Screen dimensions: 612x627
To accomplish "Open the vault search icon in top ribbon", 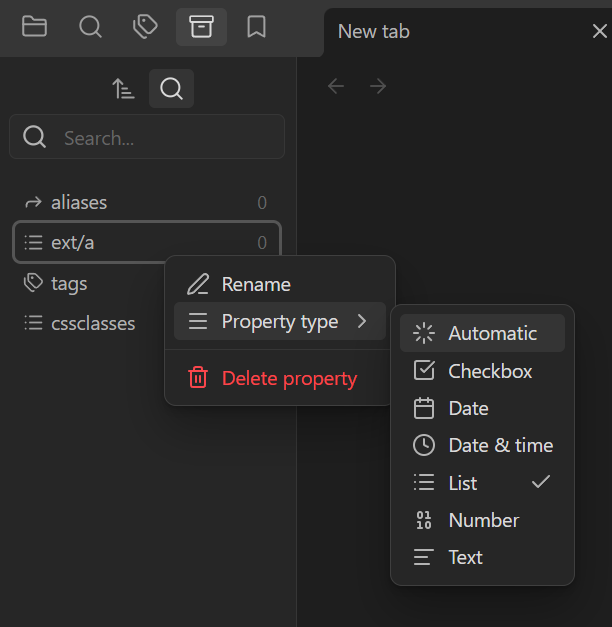I will [90, 27].
